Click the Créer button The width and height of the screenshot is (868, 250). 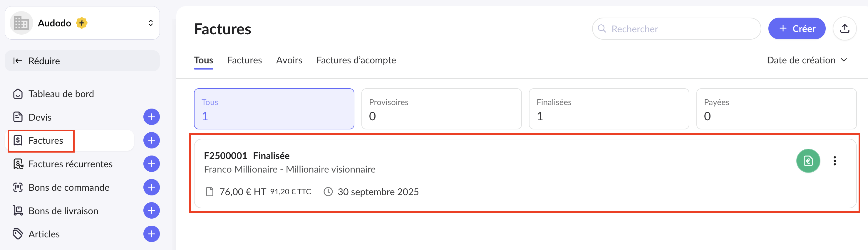click(x=796, y=28)
